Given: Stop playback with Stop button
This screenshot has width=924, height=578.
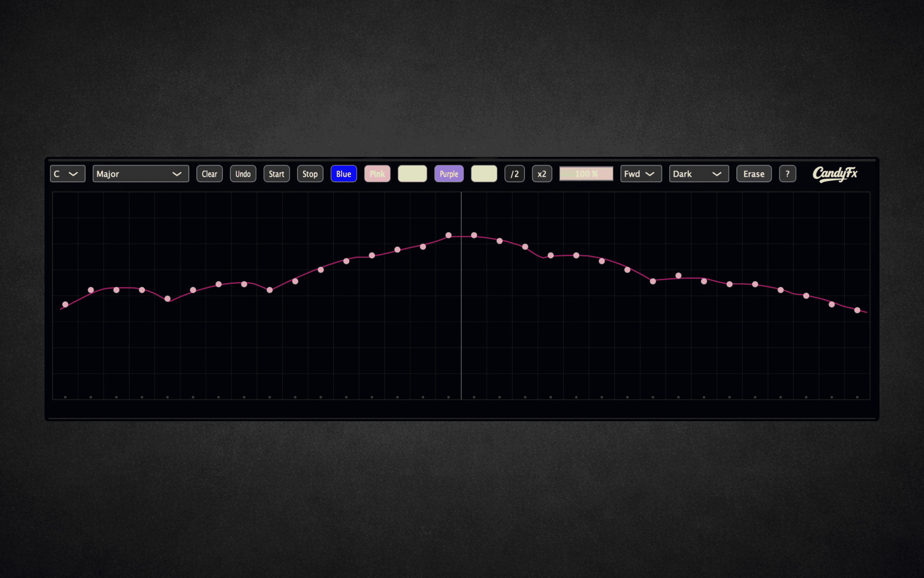Looking at the screenshot, I should 310,174.
